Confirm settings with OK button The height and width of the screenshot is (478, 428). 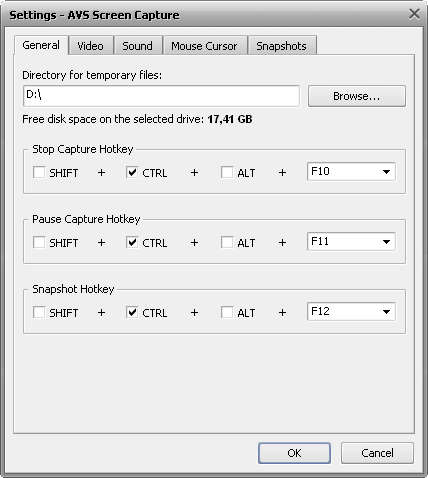tap(294, 453)
